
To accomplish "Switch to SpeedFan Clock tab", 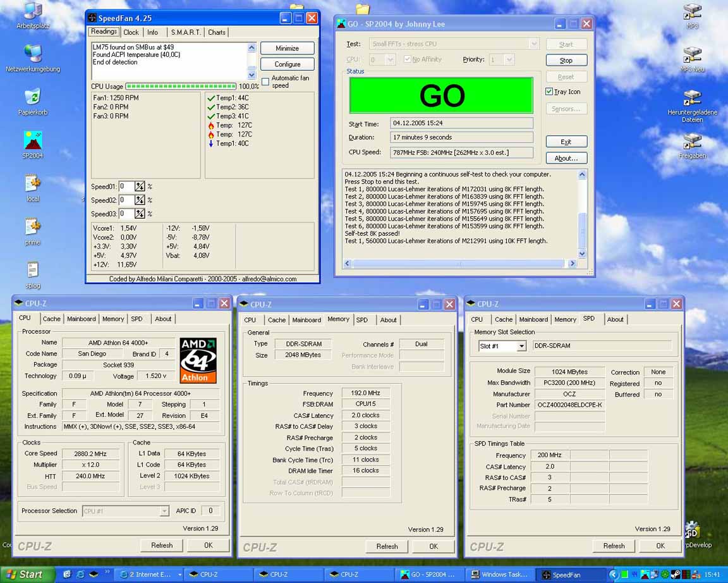I will tap(131, 32).
